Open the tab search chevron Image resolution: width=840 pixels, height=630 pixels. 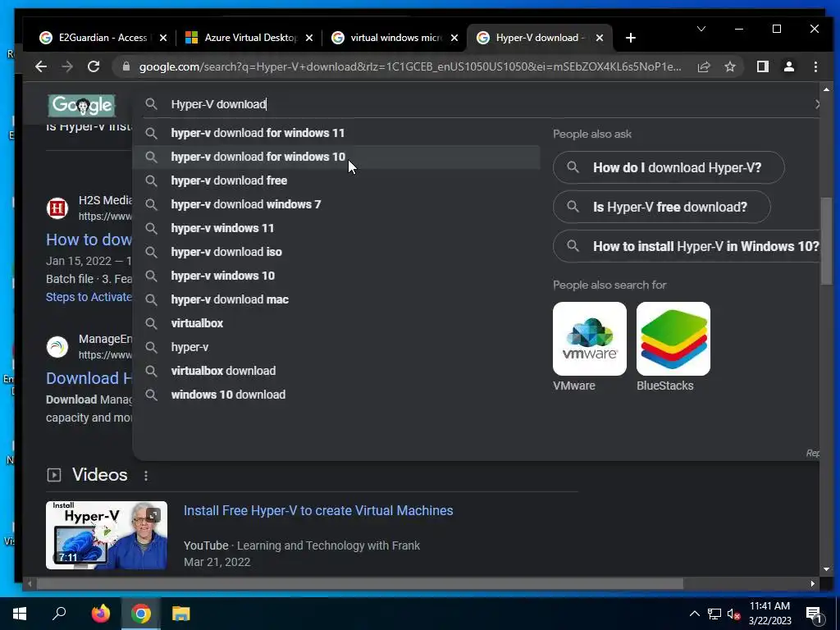[x=701, y=29]
